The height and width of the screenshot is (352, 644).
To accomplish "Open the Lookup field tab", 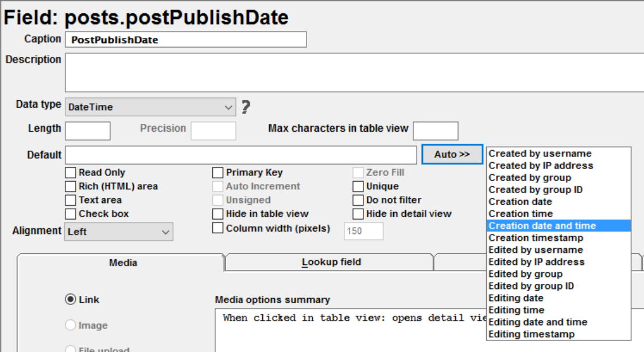I will click(331, 262).
